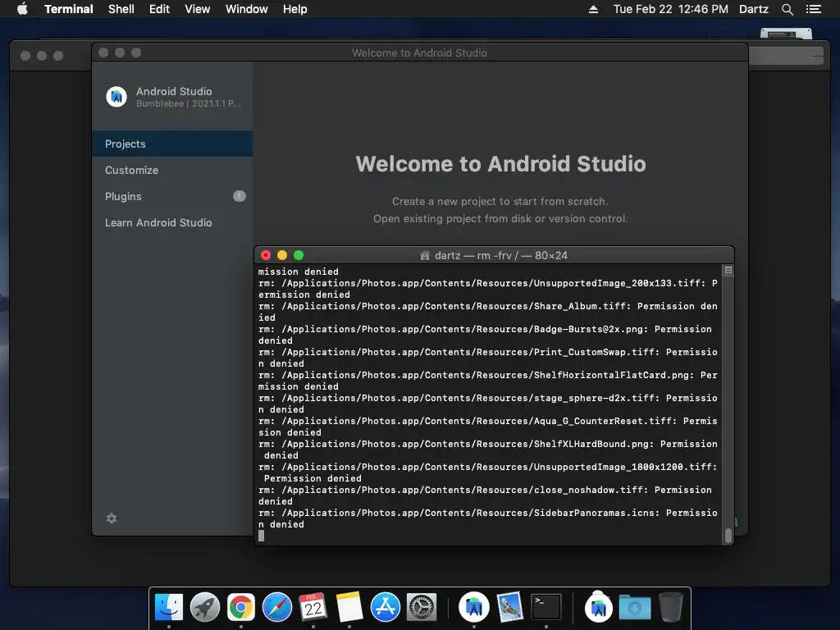Click home icon in Terminal title bar
Image resolution: width=840 pixels, height=630 pixels.
tap(425, 256)
